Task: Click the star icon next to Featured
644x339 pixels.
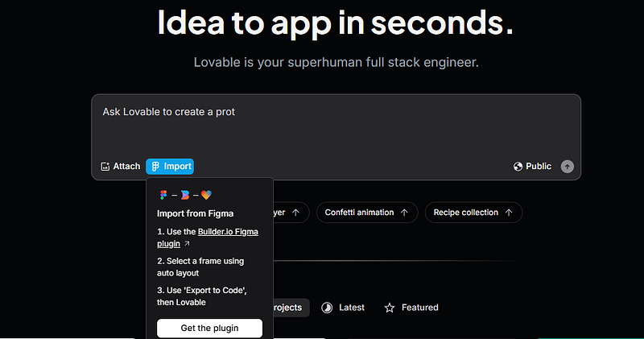Action: click(390, 308)
